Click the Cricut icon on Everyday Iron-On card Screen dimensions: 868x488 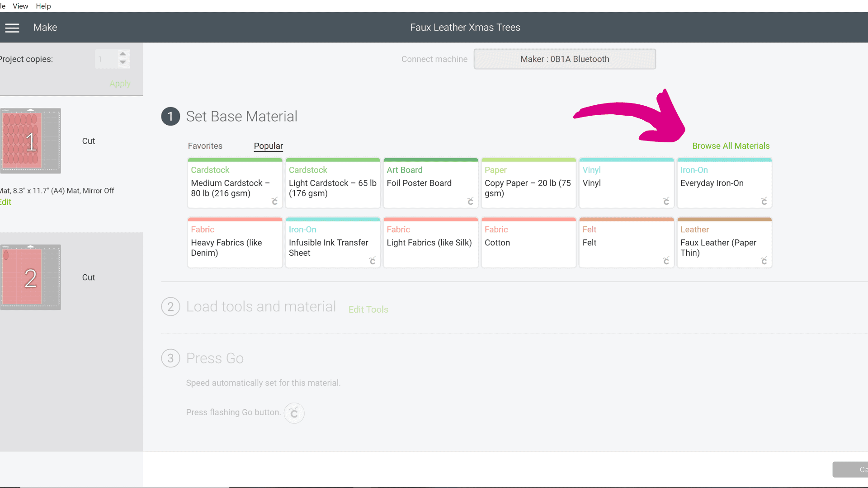coord(764,202)
